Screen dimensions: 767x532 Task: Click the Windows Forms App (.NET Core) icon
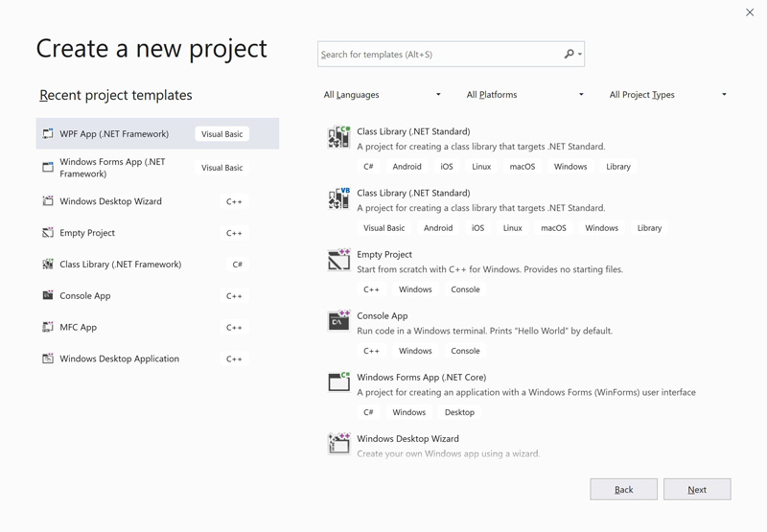(338, 382)
